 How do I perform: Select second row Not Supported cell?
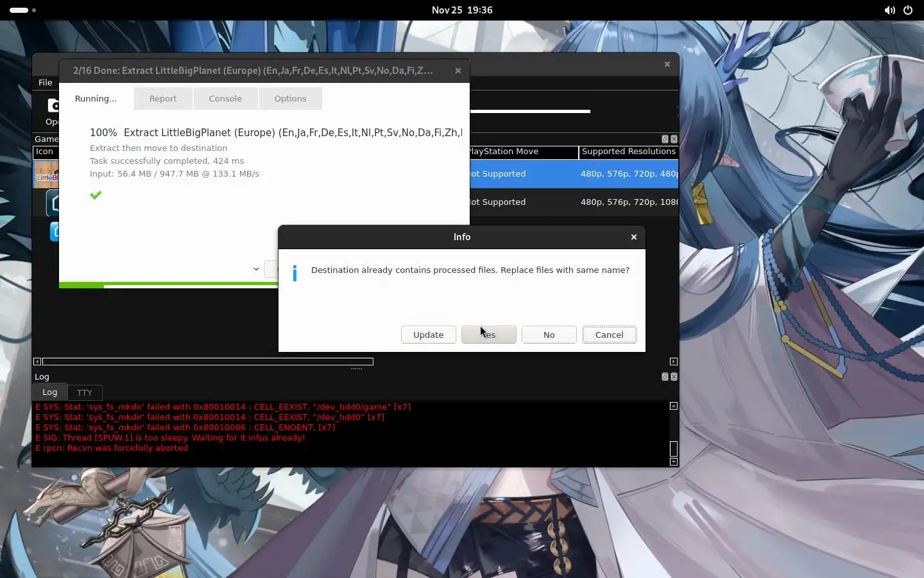click(524, 202)
